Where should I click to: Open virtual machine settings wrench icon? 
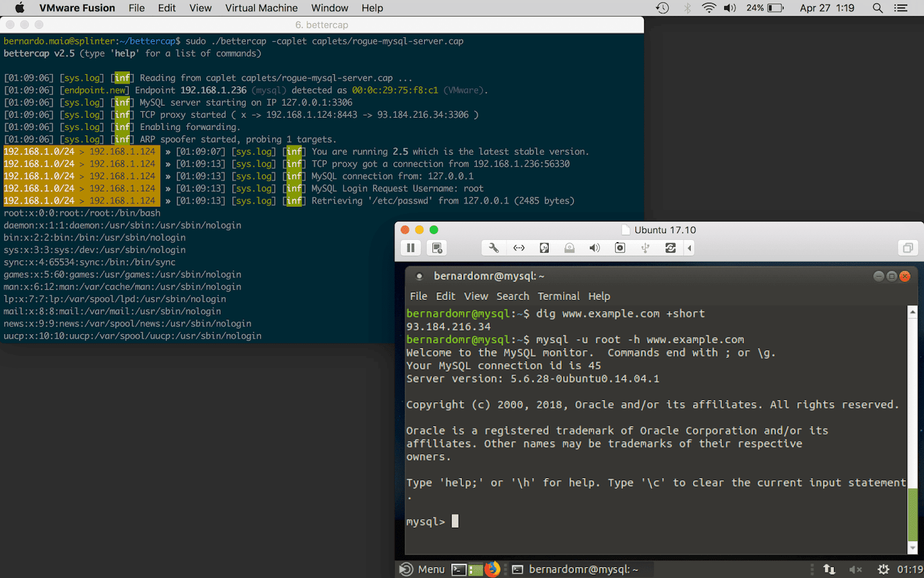[494, 248]
